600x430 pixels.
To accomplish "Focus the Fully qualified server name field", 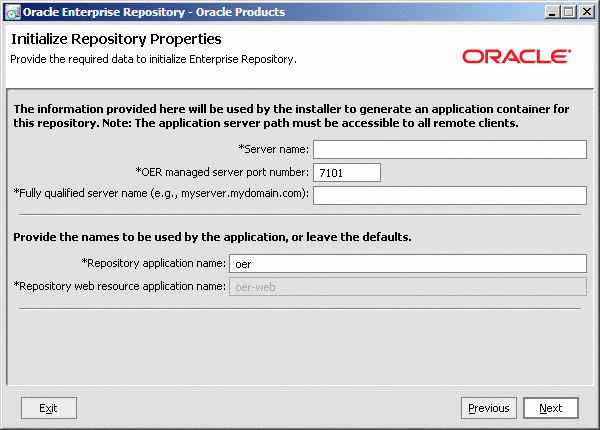I will (450, 195).
